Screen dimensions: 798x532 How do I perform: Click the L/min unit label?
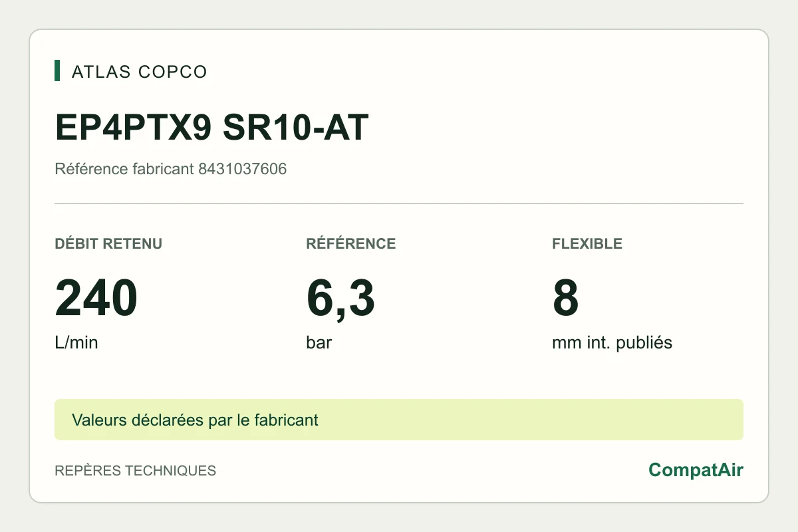[76, 343]
